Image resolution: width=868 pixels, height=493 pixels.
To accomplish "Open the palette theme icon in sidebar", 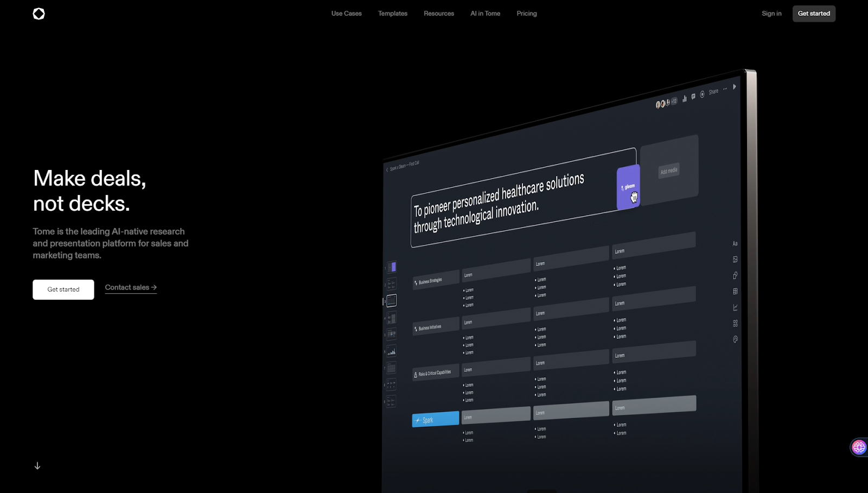I will 735,339.
